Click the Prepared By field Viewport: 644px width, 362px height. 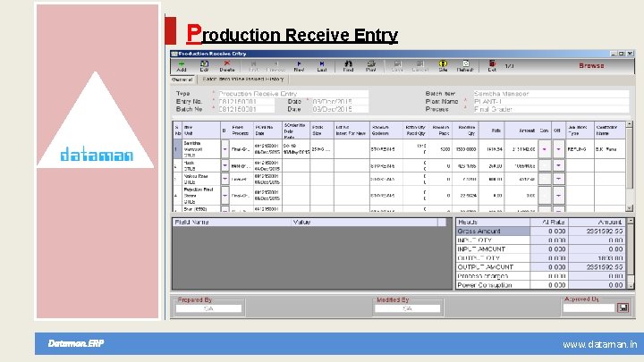[208, 308]
